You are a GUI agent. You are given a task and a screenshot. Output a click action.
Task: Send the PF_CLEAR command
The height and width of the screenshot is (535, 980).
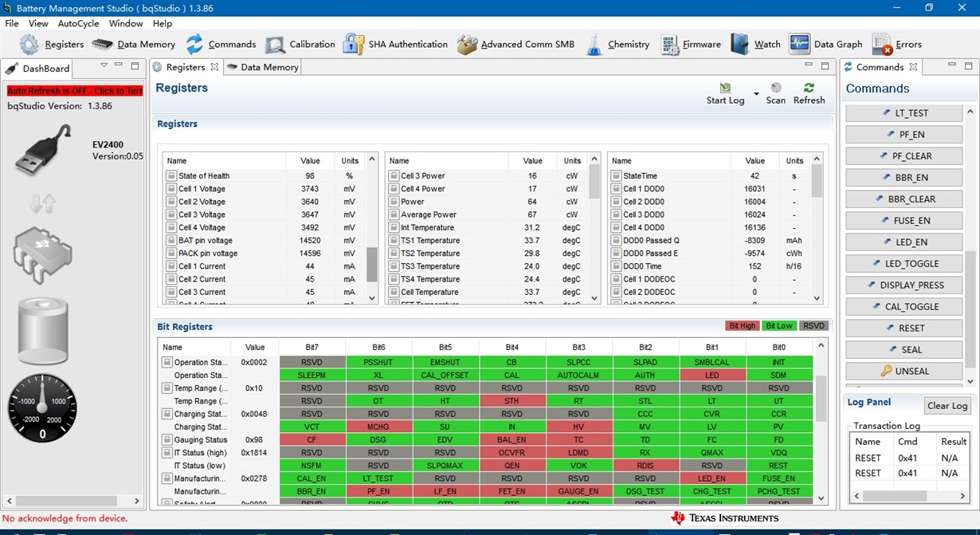[904, 156]
